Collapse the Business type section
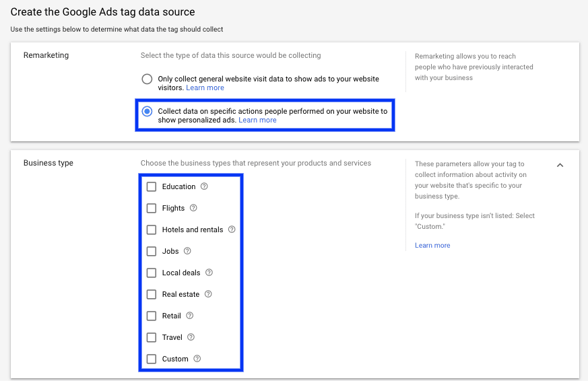Viewport: 588px width, 385px height. coord(560,165)
